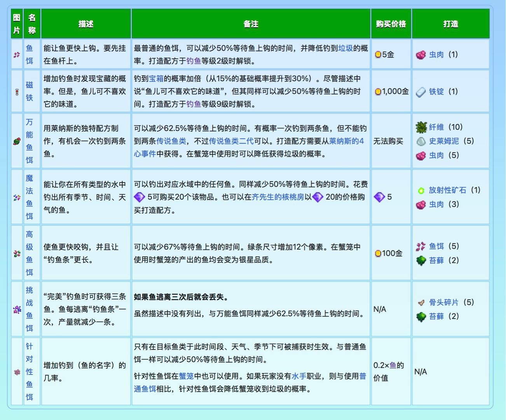The height and width of the screenshot is (420, 506).
Task: Open the 纤维 ingredient link
Action: click(x=436, y=127)
